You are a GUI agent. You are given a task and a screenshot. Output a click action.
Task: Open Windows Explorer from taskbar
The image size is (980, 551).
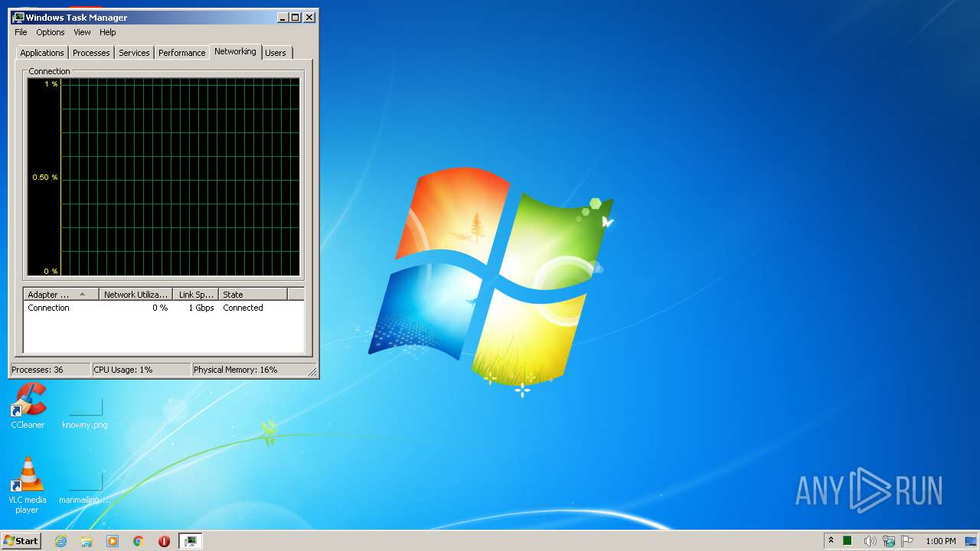click(87, 541)
